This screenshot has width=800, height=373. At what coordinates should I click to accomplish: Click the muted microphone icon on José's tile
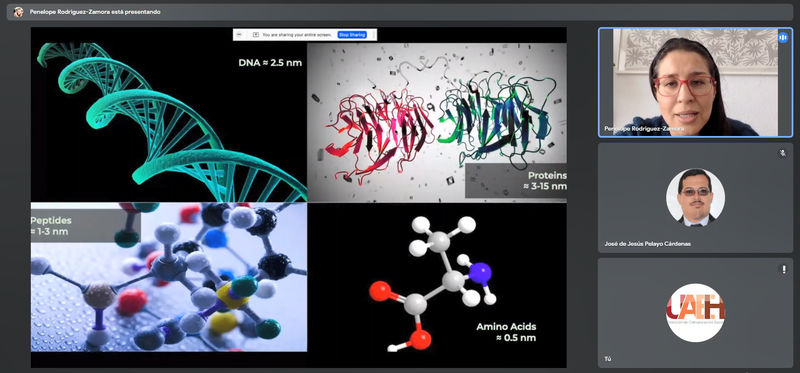(x=783, y=153)
